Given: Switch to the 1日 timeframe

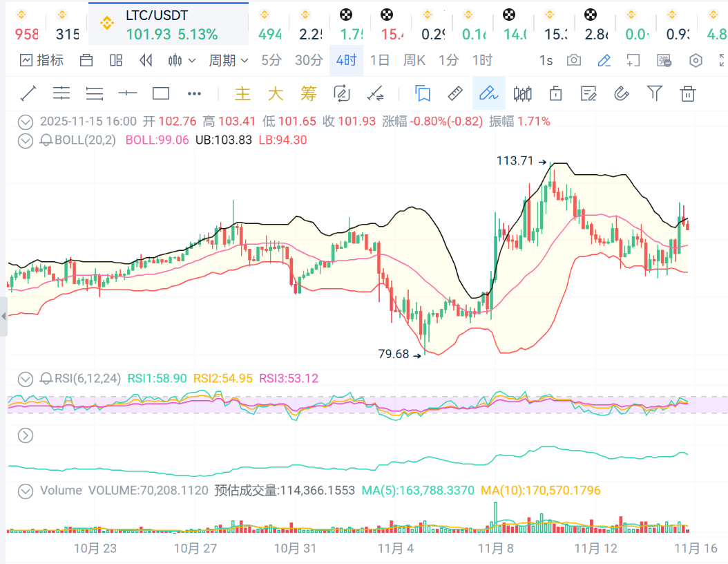Looking at the screenshot, I should pos(380,61).
